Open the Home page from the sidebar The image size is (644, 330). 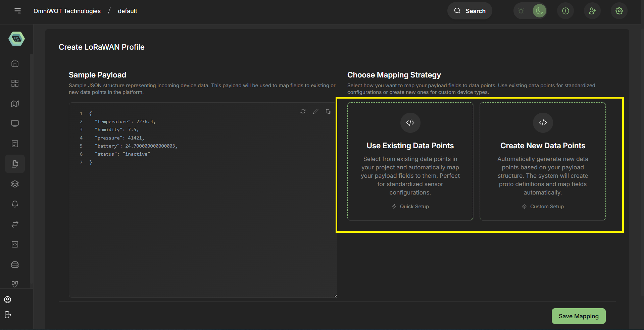click(15, 63)
